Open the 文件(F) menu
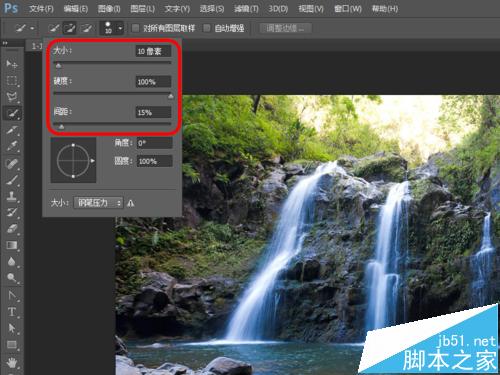Screen dimensions: 500x375 pyautogui.click(x=41, y=9)
